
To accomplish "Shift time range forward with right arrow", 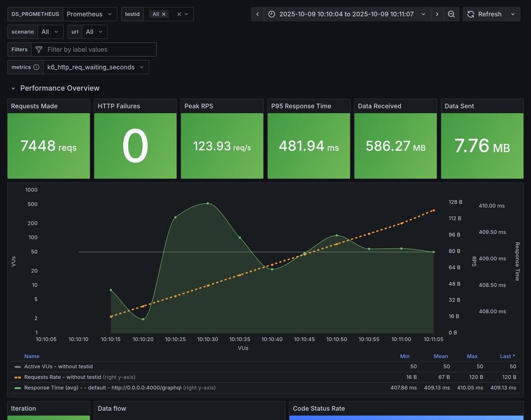I will [x=437, y=14].
